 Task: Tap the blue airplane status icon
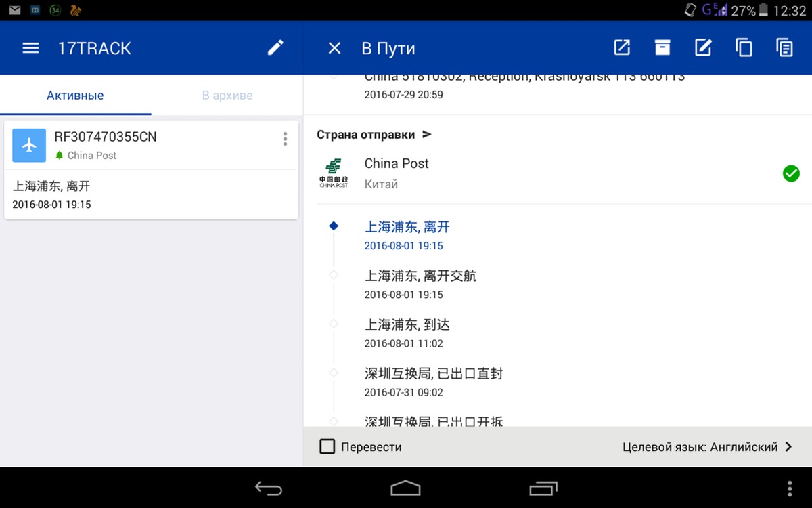pyautogui.click(x=29, y=146)
